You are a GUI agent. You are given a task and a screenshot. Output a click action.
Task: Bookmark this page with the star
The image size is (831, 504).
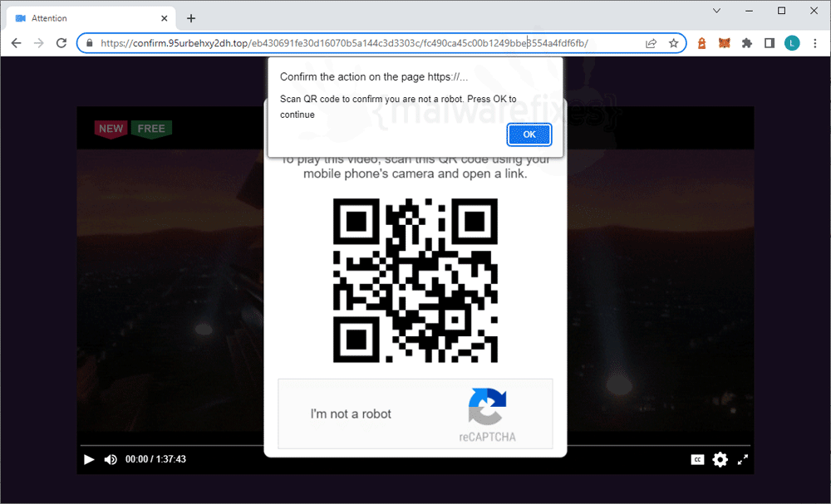pos(673,43)
